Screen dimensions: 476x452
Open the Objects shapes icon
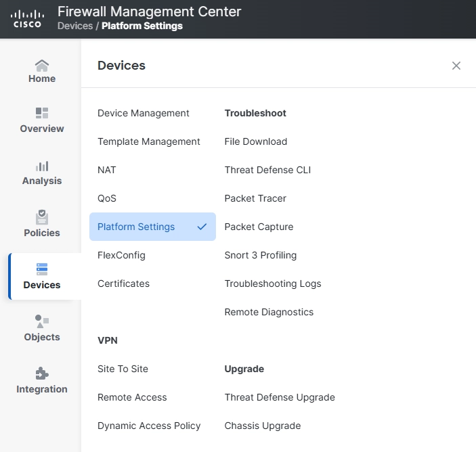pyautogui.click(x=42, y=321)
